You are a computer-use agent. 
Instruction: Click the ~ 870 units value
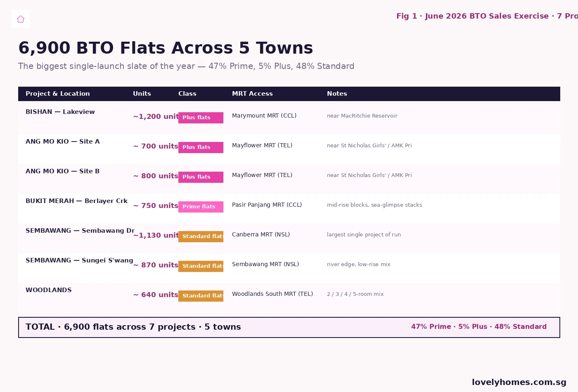(x=156, y=265)
